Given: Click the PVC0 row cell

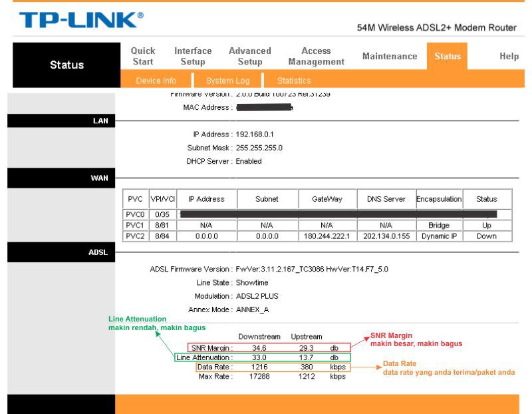Looking at the screenshot, I should [135, 214].
